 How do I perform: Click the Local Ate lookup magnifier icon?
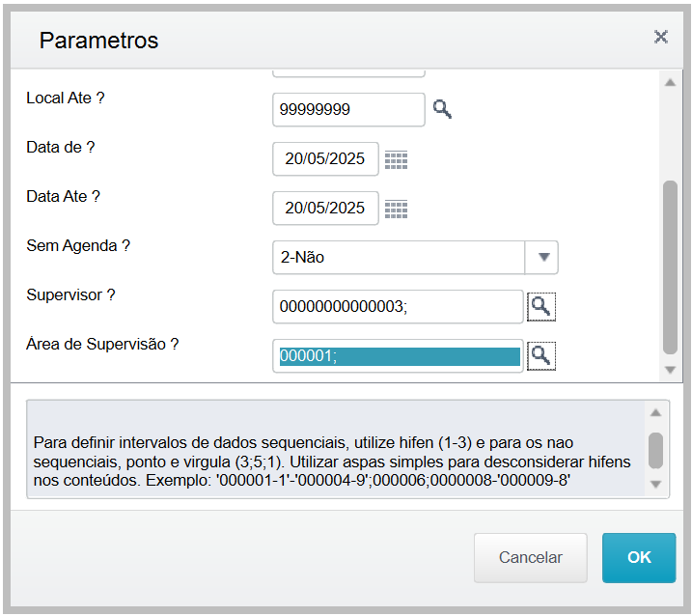click(x=442, y=109)
